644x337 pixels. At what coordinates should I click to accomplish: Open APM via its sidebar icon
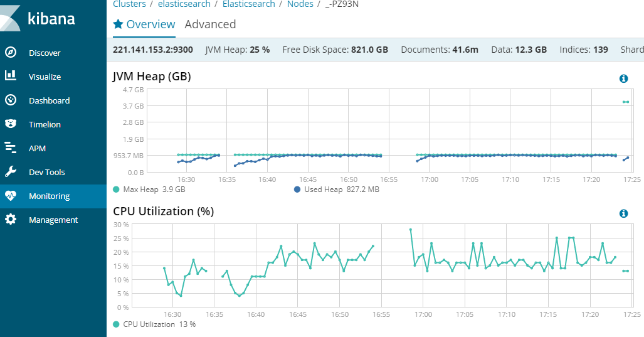[x=11, y=147]
